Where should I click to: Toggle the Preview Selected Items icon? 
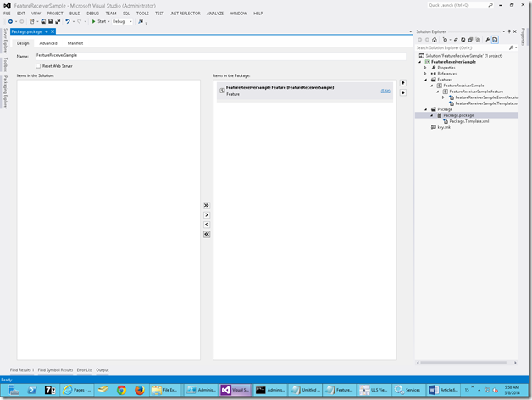point(495,40)
